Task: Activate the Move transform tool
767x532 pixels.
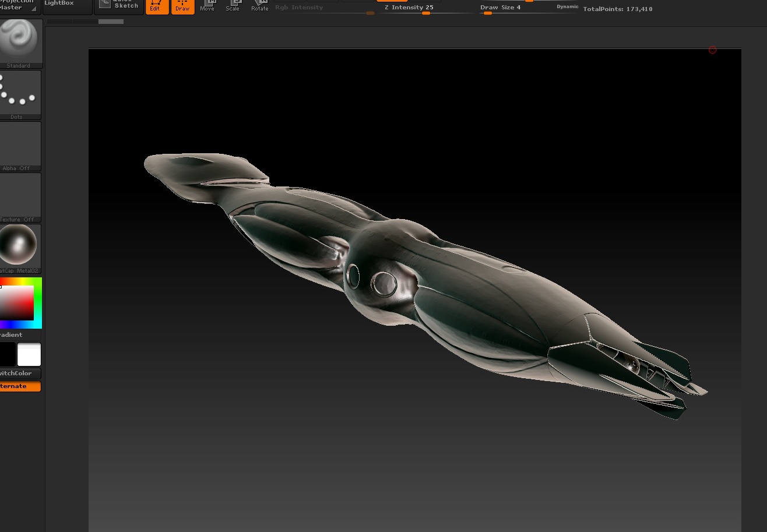Action: 207,6
